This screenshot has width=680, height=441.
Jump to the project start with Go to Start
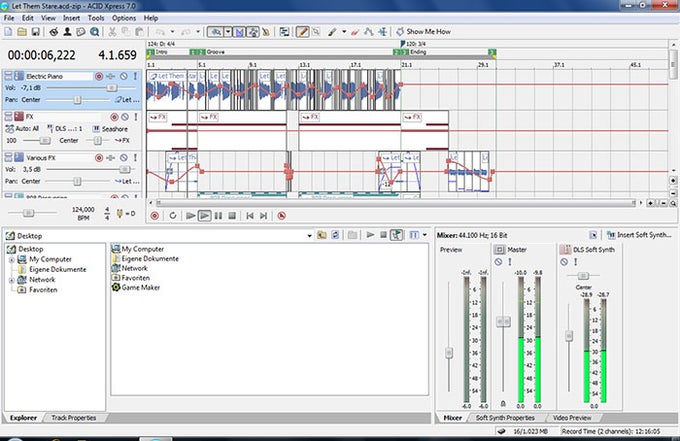tap(250, 215)
